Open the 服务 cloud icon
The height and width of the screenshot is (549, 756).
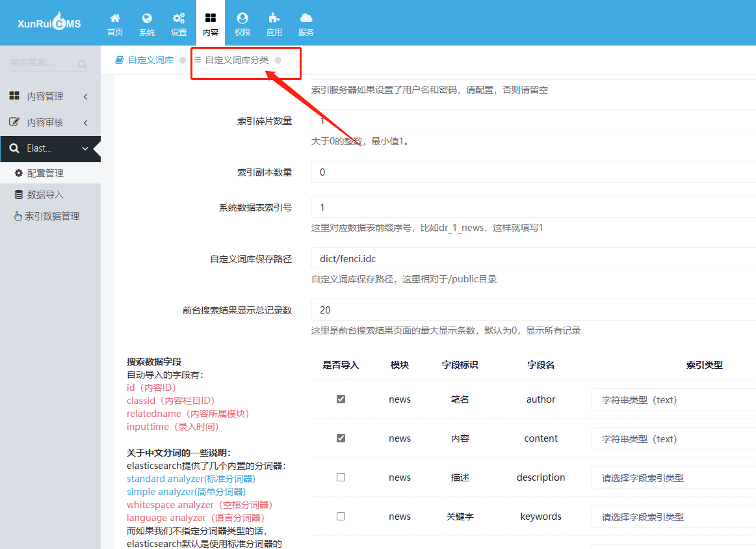(x=306, y=18)
